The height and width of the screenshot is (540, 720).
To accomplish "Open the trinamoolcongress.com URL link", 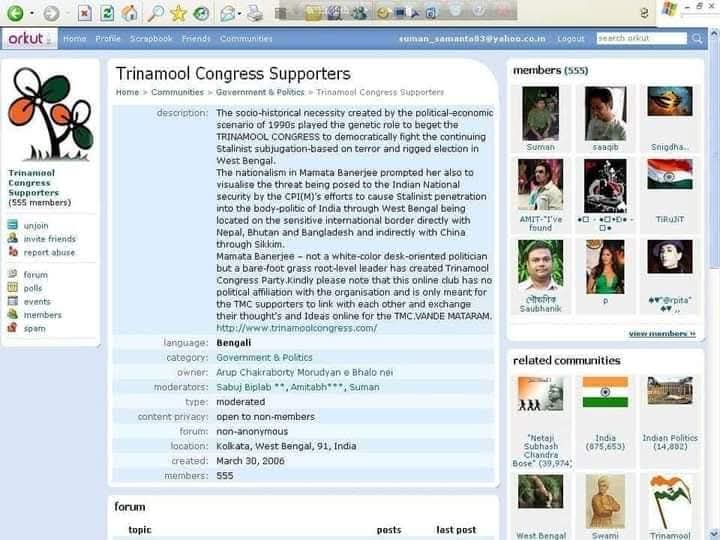I will pos(297,328).
